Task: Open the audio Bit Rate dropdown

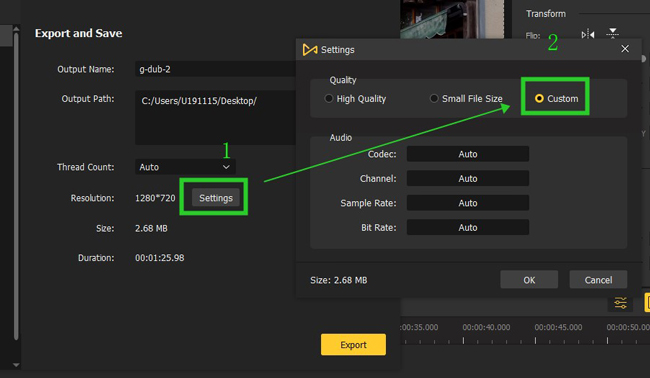Action: coord(468,228)
